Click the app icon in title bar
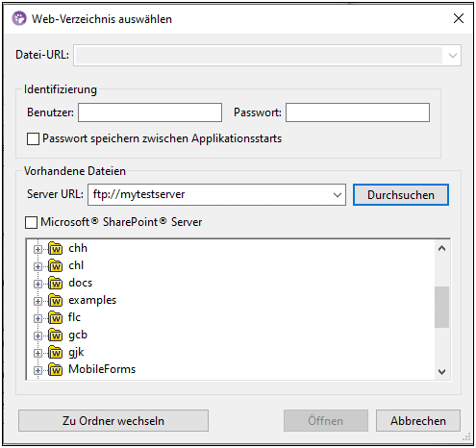 (x=19, y=18)
